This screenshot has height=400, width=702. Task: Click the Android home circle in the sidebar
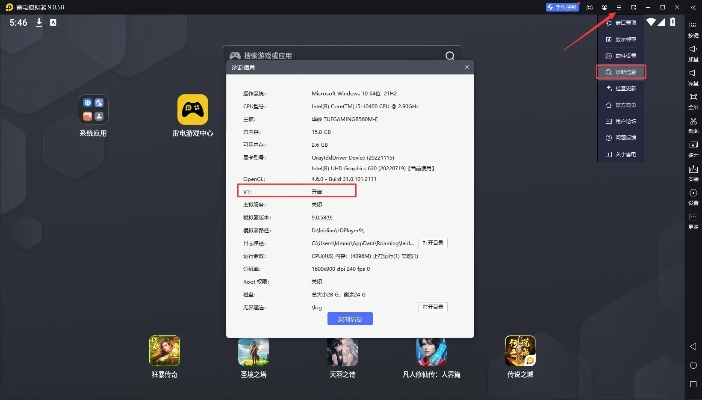point(693,365)
